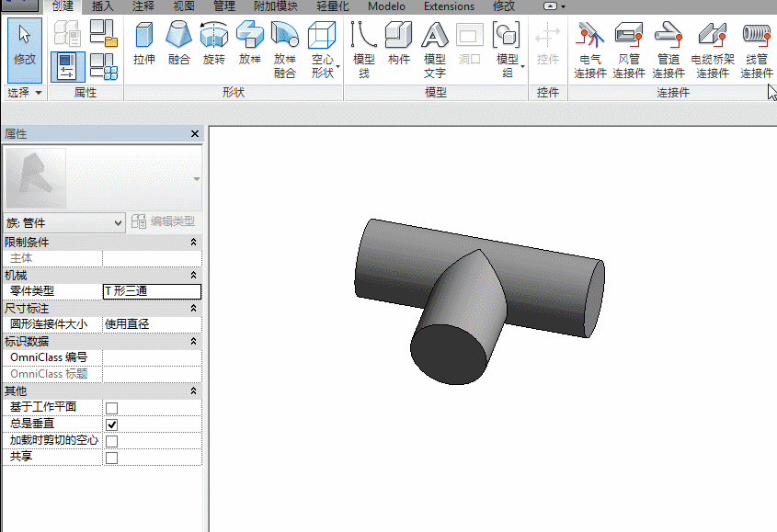Click the 零件类型 T 形三通 value field
This screenshot has width=777, height=532.
[x=152, y=291]
